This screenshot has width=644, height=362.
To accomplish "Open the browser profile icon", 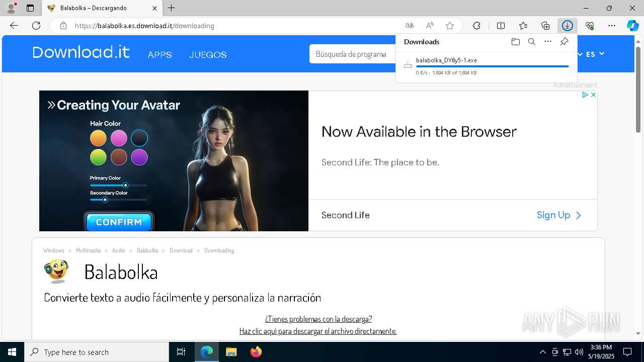I will tap(11, 8).
